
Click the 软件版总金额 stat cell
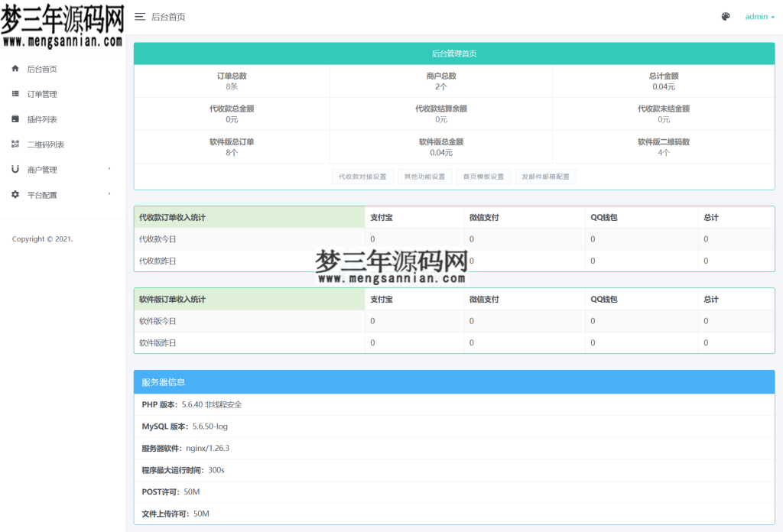[x=441, y=147]
